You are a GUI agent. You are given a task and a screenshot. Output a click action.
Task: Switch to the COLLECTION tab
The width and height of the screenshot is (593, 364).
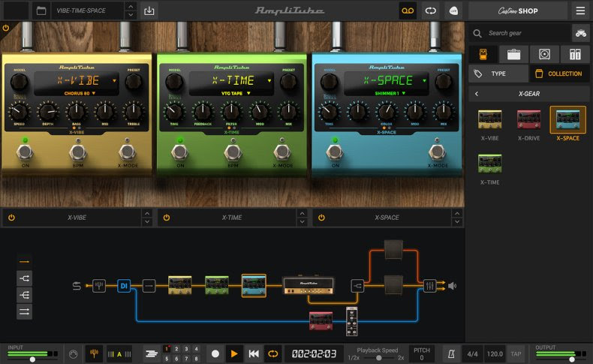[558, 74]
